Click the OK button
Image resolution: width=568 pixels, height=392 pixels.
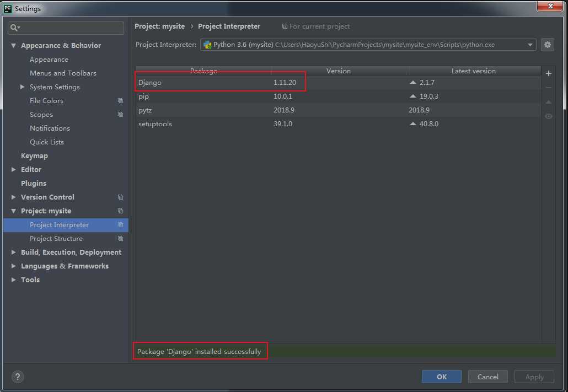pos(441,377)
